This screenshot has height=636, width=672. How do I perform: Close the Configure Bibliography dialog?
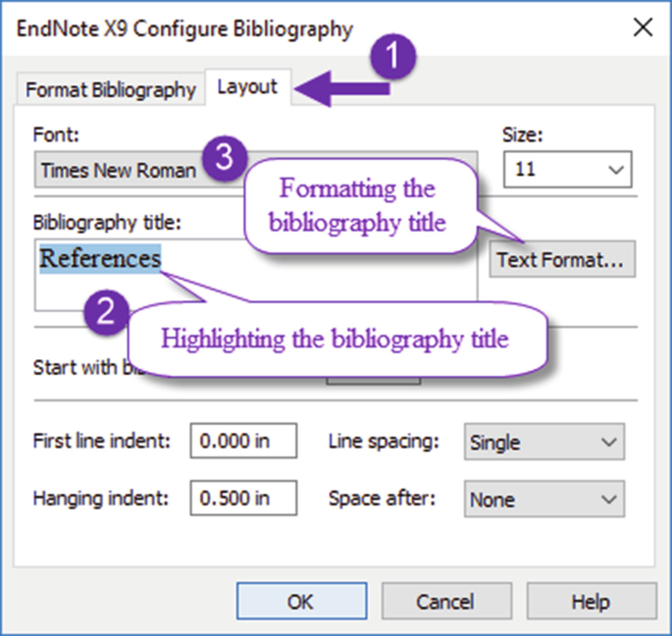pyautogui.click(x=643, y=27)
